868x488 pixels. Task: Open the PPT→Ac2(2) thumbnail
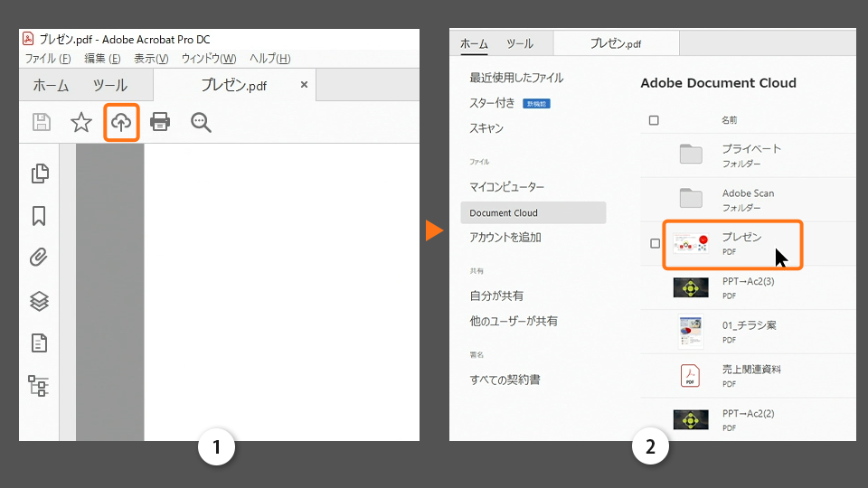[x=691, y=419]
